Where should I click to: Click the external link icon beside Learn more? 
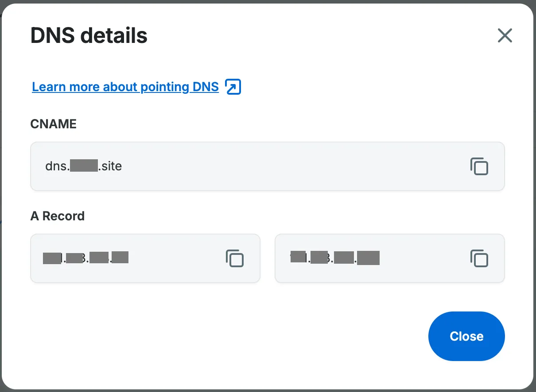(233, 87)
